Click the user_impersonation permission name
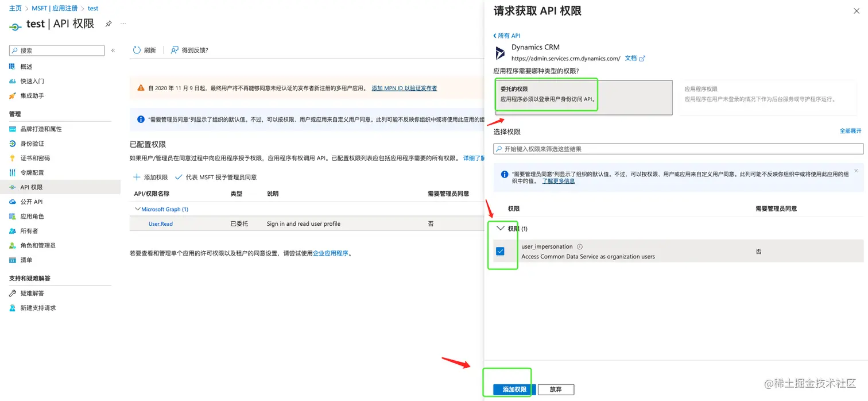The height and width of the screenshot is (401, 868). click(547, 246)
